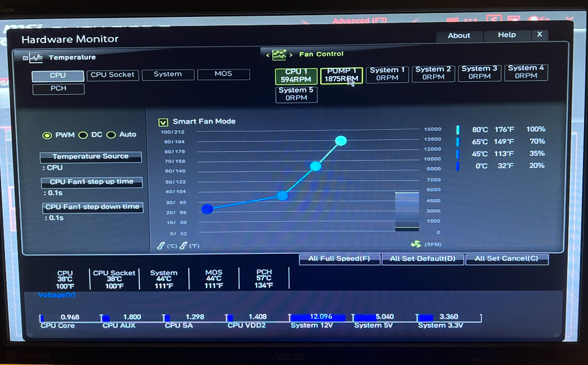Screen dimensions: 588x365
Task: Click Advanced (F7) in the BIOS window behind
Action: coord(360,20)
